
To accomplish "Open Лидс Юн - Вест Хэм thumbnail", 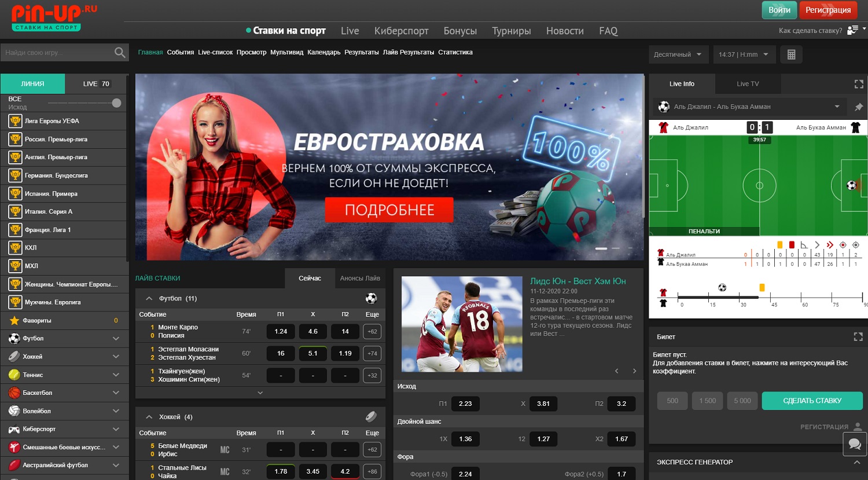I will pos(462,324).
